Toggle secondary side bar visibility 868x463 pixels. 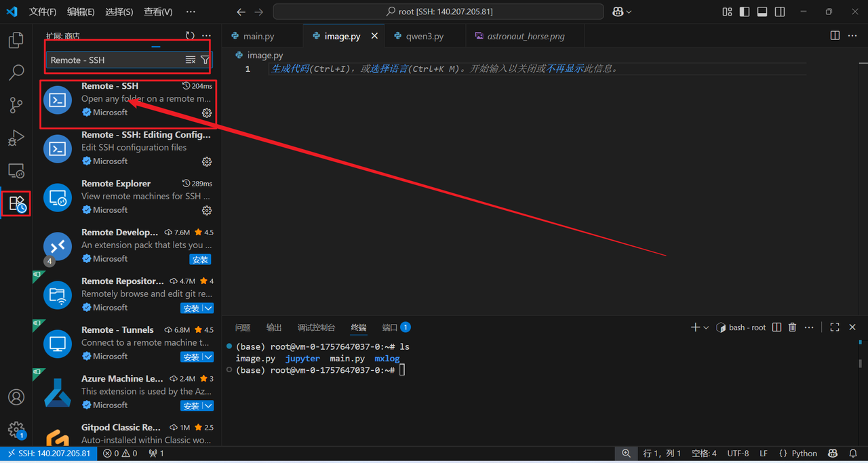(780, 12)
